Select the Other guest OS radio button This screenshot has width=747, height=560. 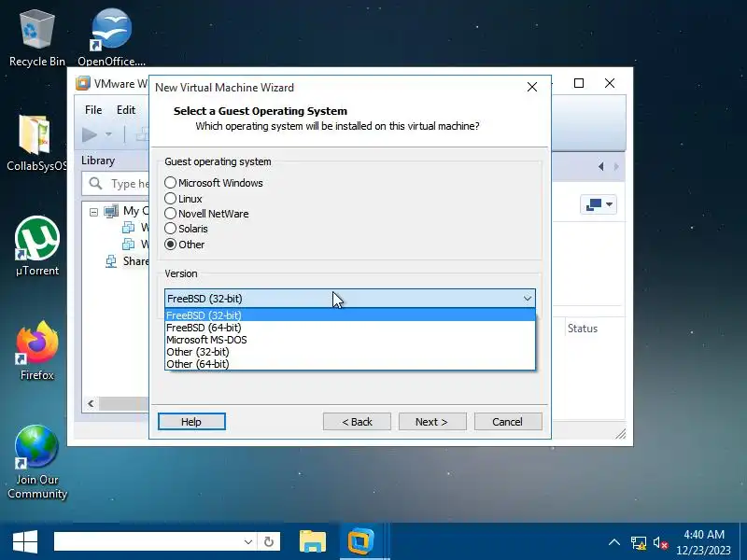(170, 245)
